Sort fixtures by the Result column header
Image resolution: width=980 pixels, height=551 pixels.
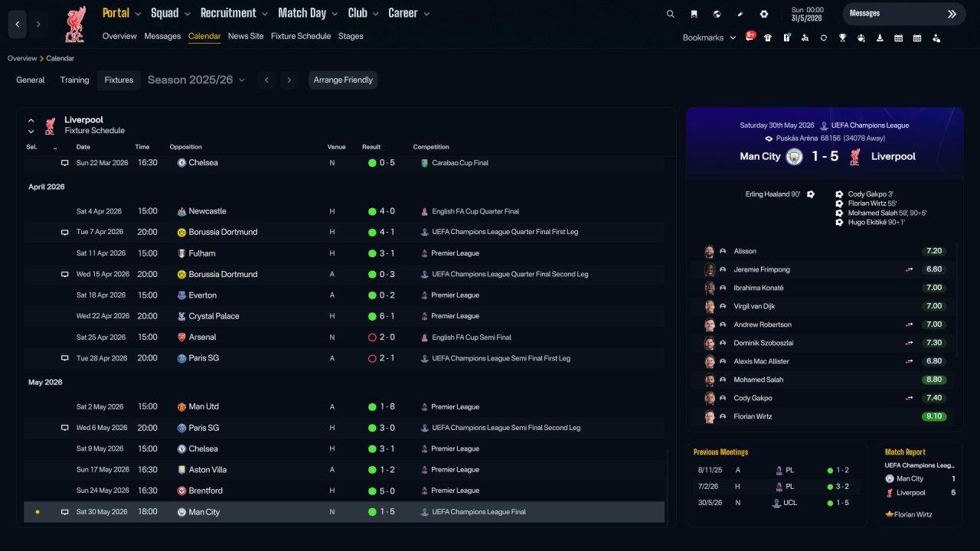tap(371, 147)
